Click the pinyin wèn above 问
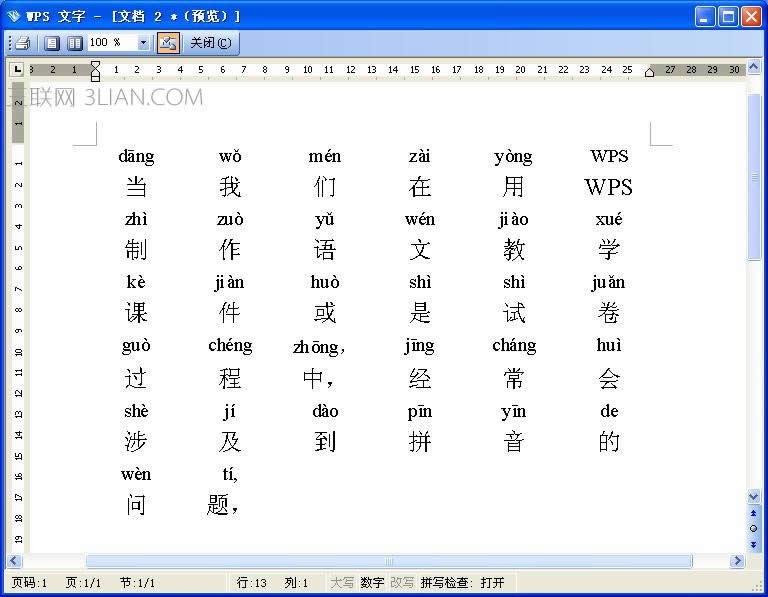Image resolution: width=768 pixels, height=597 pixels. 136,474
